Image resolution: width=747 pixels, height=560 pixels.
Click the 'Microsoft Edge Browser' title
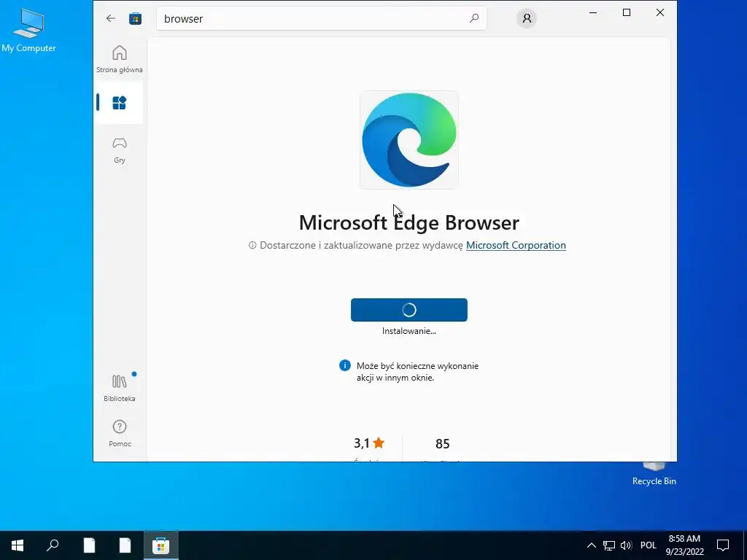pyautogui.click(x=409, y=222)
